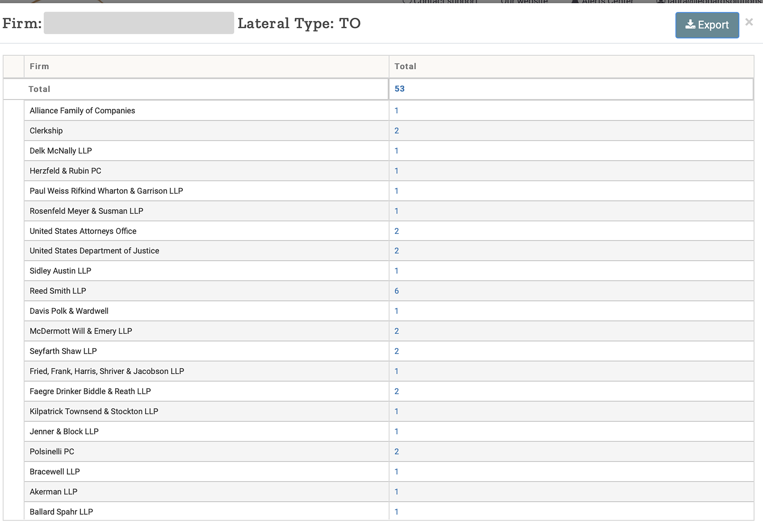
Task: Open count for Herzfeld & Rubin PC
Action: [x=397, y=171]
